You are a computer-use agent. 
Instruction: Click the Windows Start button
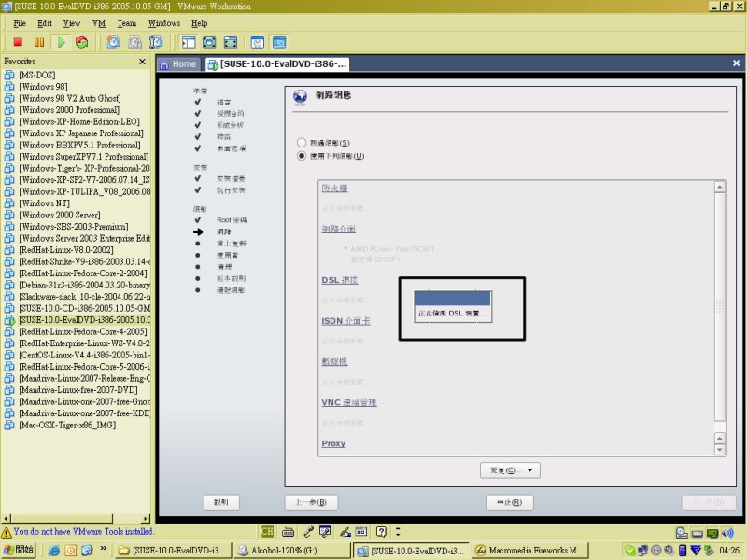pos(18,550)
